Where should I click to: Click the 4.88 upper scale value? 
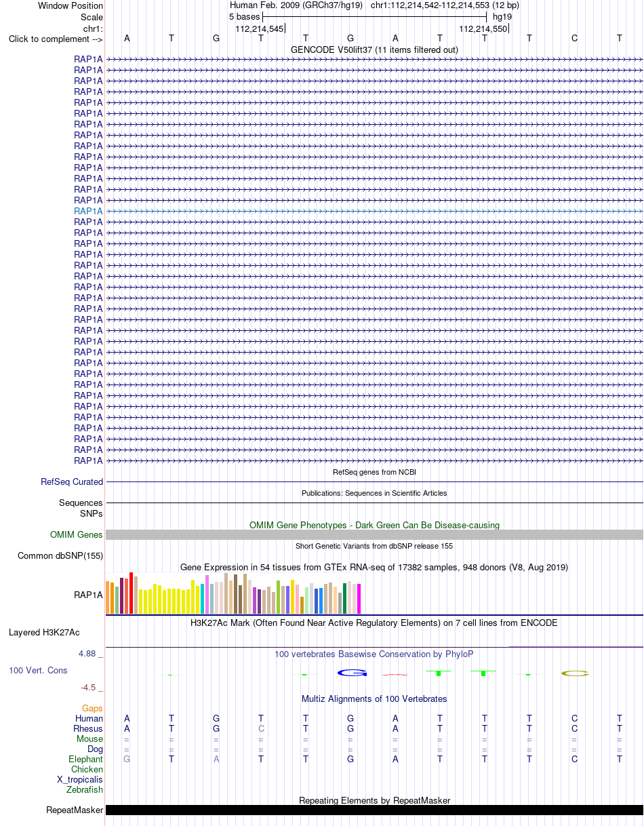tap(88, 654)
